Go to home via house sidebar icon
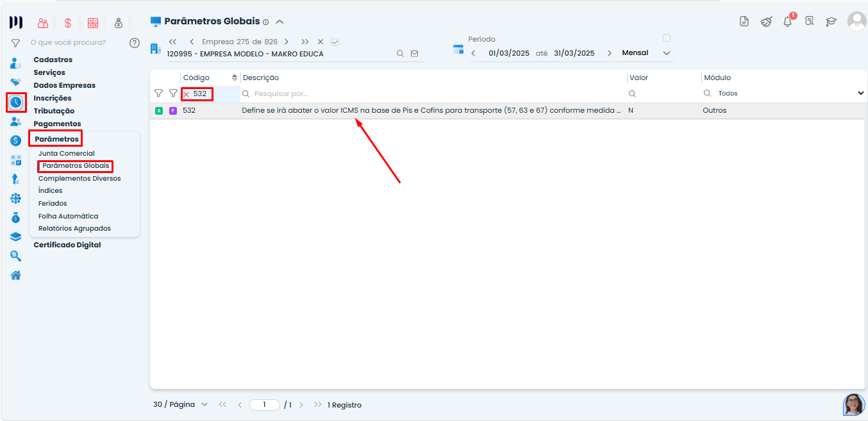The image size is (868, 421). pos(15,275)
